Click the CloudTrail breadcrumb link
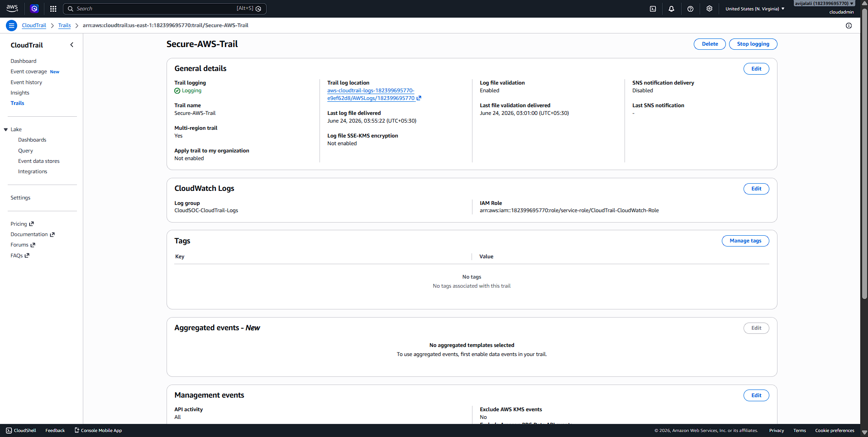This screenshot has width=868, height=437. coord(34,25)
